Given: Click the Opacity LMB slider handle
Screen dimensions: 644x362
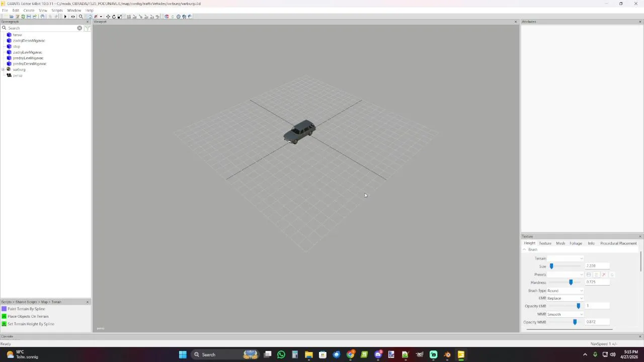Looking at the screenshot, I should point(578,306).
